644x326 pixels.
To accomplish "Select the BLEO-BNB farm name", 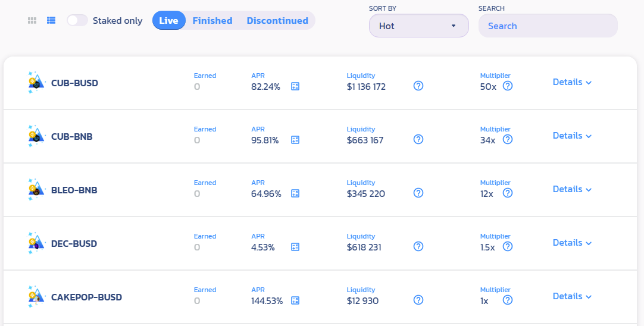I will click(74, 190).
